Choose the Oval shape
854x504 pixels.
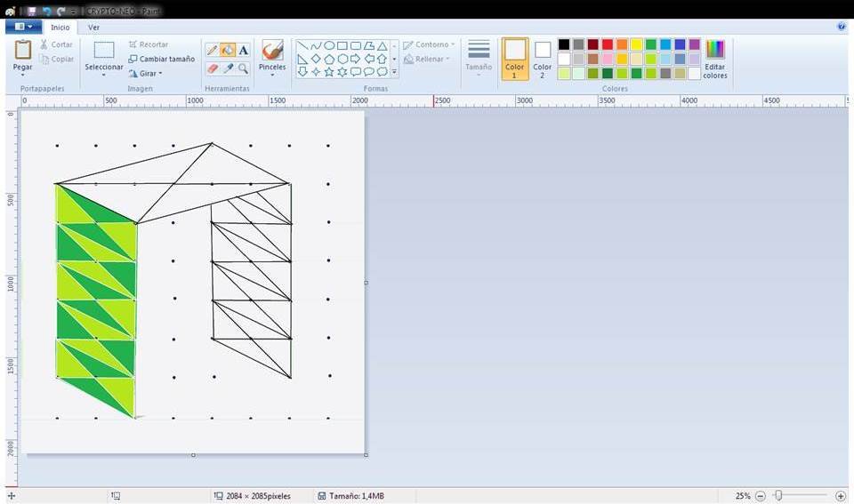(x=329, y=45)
